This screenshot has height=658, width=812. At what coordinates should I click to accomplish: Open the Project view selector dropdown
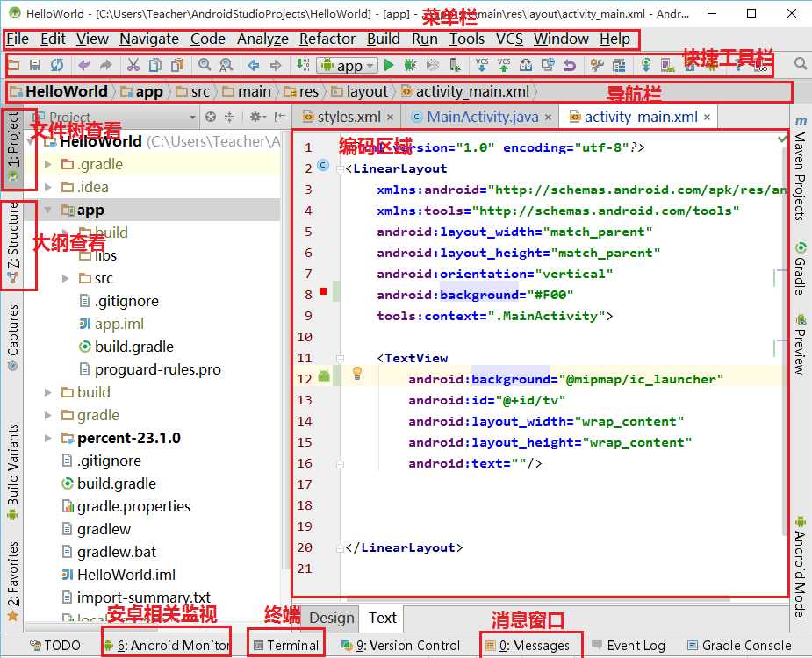pos(117,117)
